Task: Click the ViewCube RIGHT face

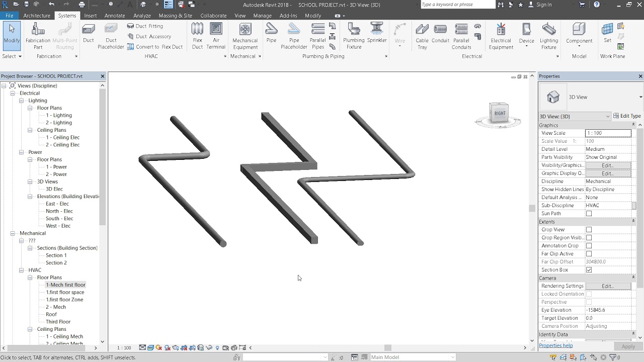Action: [500, 113]
